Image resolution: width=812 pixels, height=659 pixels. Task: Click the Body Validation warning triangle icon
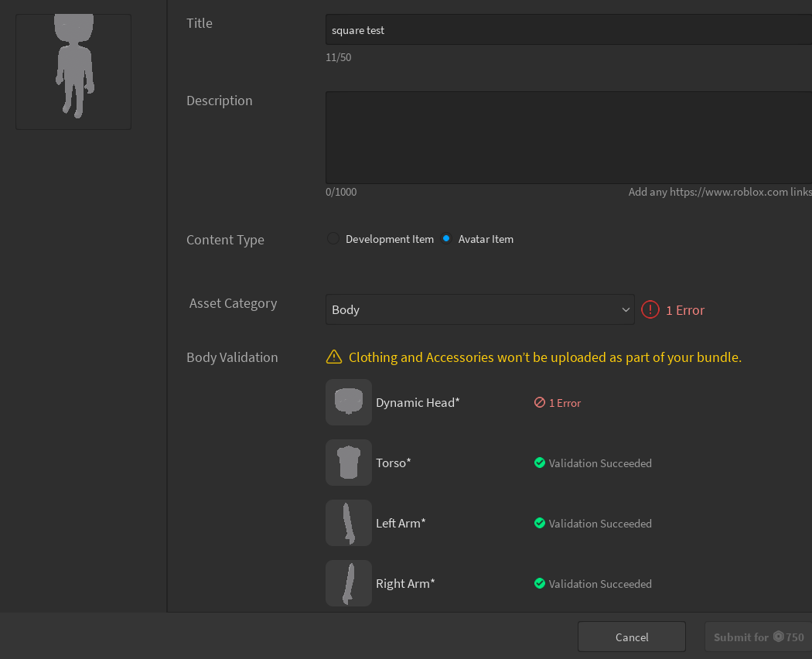(x=334, y=357)
